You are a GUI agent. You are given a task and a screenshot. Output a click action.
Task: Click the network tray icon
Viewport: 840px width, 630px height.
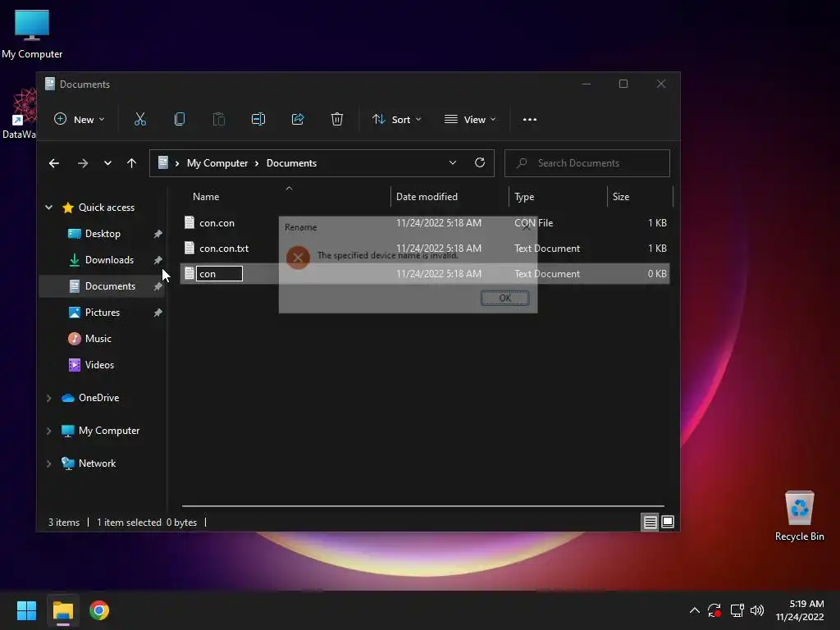pyautogui.click(x=737, y=610)
